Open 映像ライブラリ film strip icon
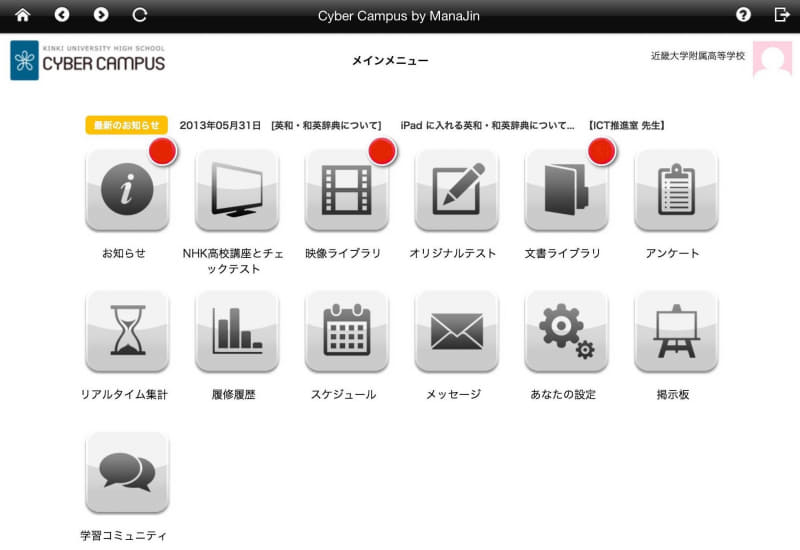 coord(346,190)
